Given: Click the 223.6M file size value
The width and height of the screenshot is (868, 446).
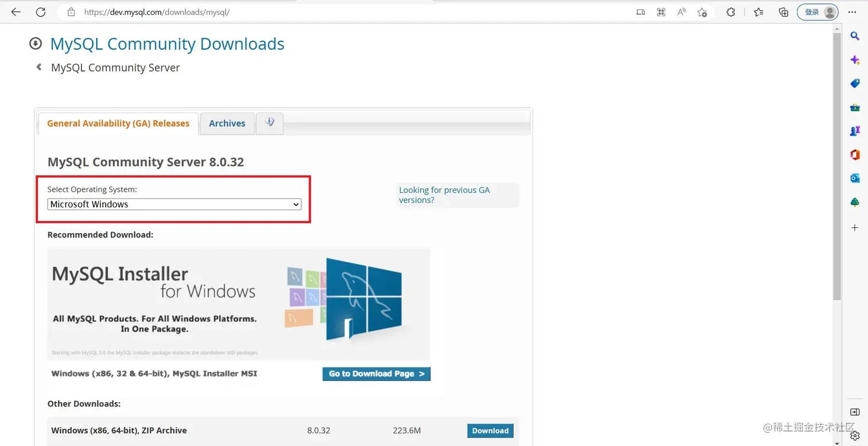Looking at the screenshot, I should pyautogui.click(x=407, y=431).
